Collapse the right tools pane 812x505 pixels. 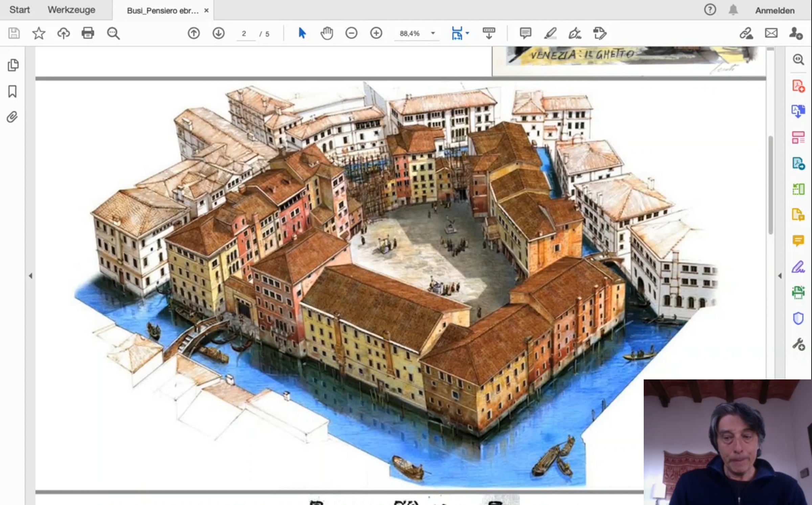click(780, 276)
